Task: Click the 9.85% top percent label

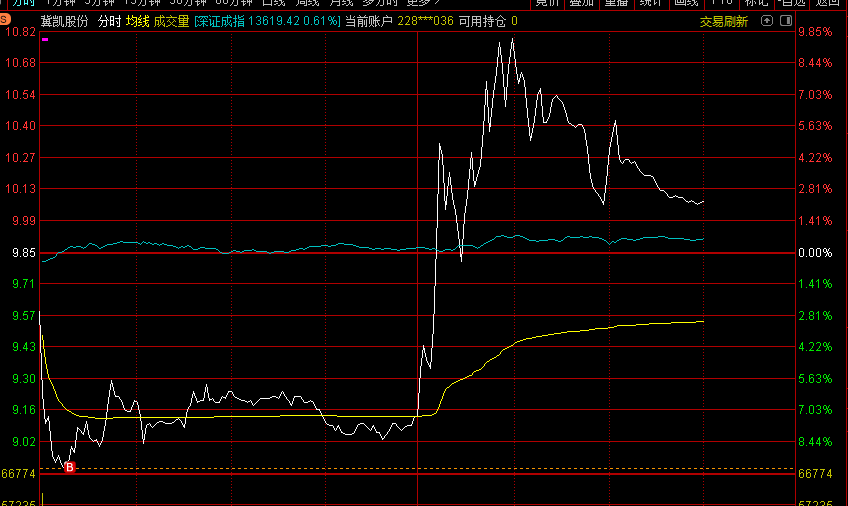Action: 816,32
